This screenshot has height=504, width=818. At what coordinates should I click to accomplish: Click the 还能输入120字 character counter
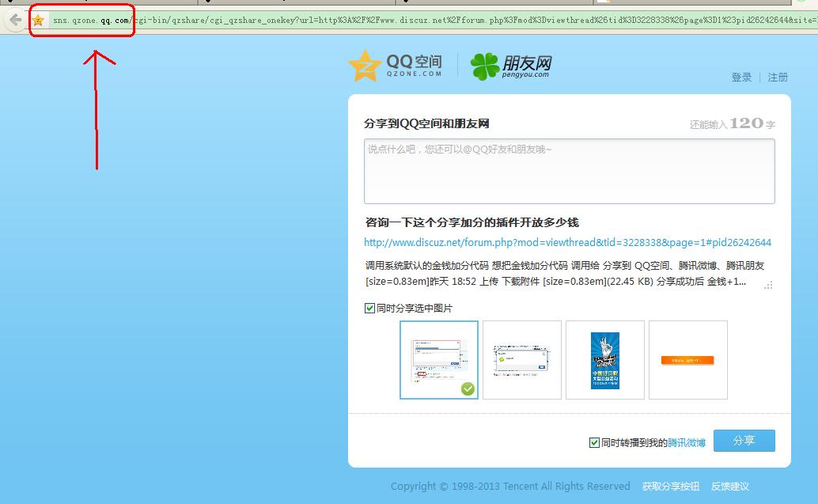[732, 123]
